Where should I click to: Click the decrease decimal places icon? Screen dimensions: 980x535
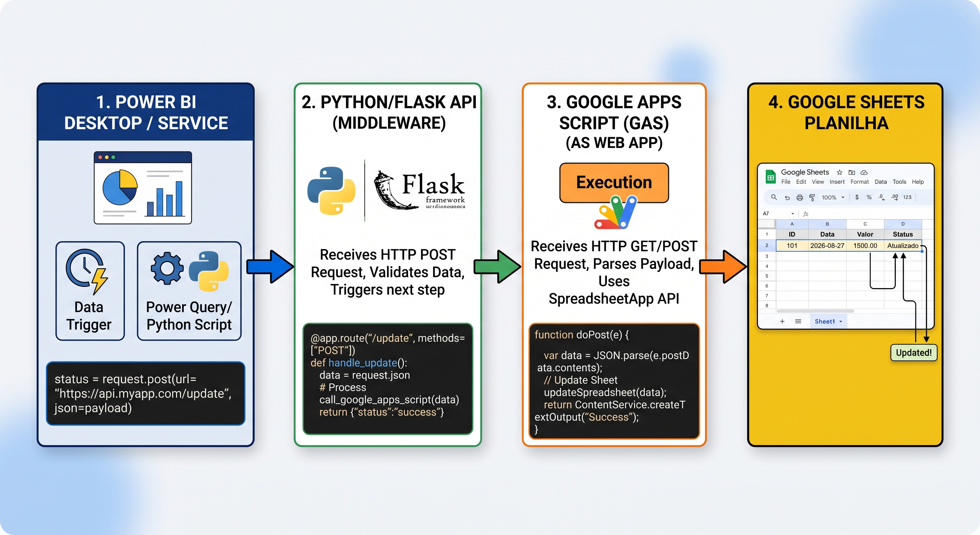(x=881, y=197)
